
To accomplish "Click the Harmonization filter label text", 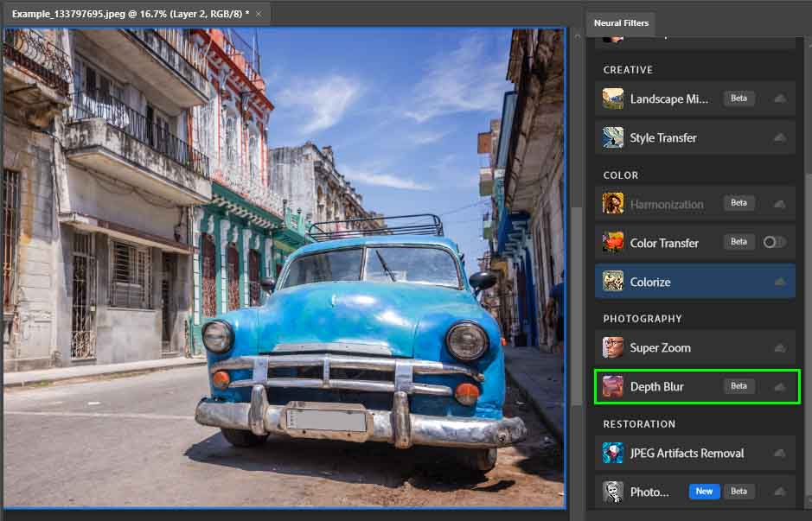I will pos(667,205).
